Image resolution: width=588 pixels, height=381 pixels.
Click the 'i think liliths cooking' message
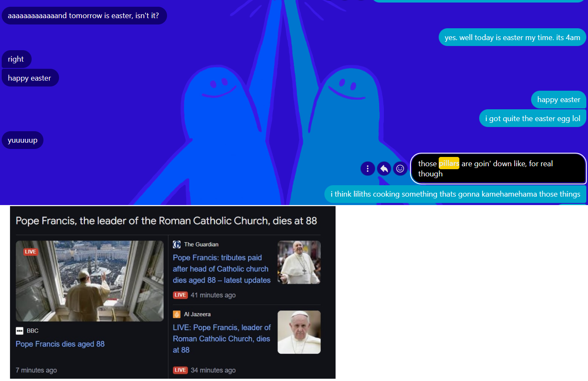[x=456, y=194]
